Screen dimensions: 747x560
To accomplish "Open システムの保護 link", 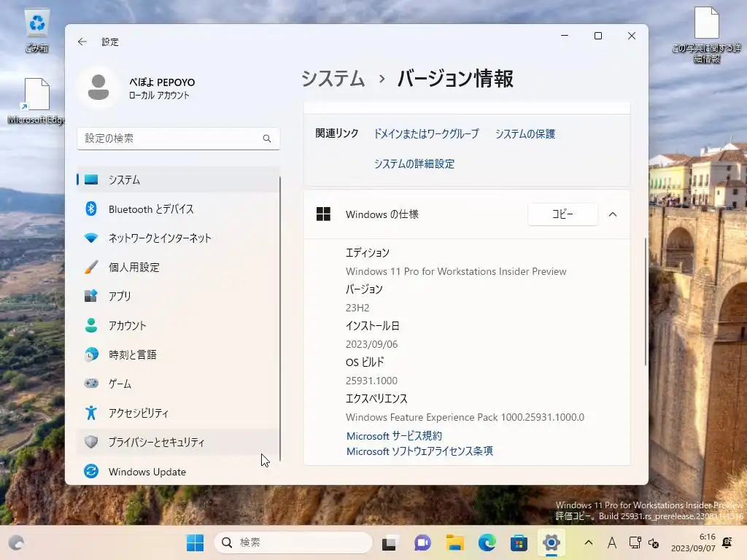I will 525,134.
